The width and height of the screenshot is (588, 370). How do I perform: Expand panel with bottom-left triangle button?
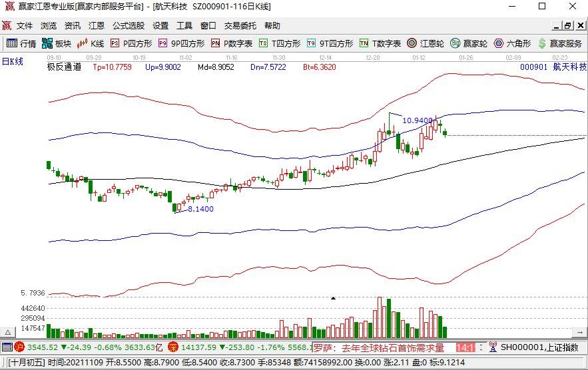[x=7, y=332]
